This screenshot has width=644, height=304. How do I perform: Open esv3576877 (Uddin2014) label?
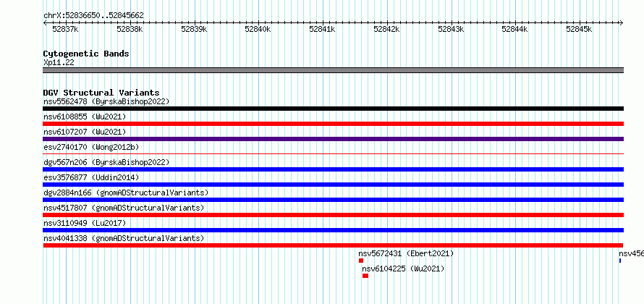tap(91, 177)
